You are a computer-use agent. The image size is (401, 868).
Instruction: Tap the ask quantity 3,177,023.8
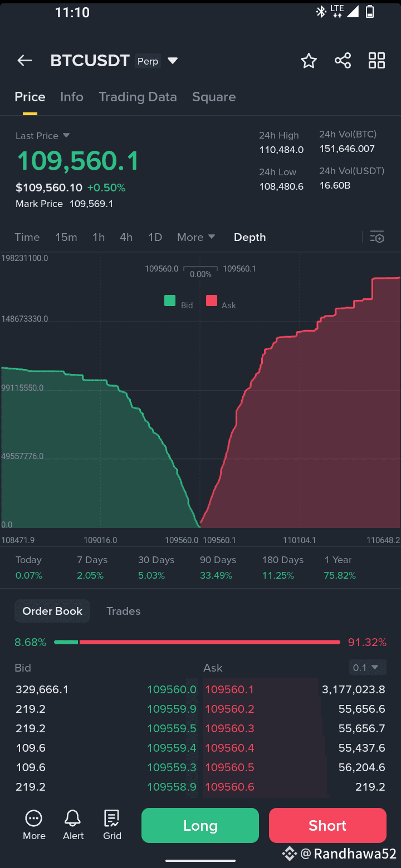click(354, 690)
